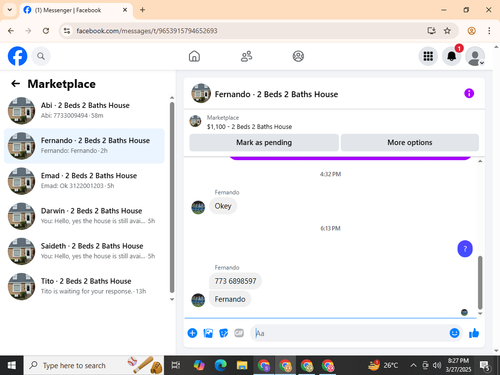Open tab search dropdown arrow
This screenshot has height=375, width=500.
click(x=10, y=10)
